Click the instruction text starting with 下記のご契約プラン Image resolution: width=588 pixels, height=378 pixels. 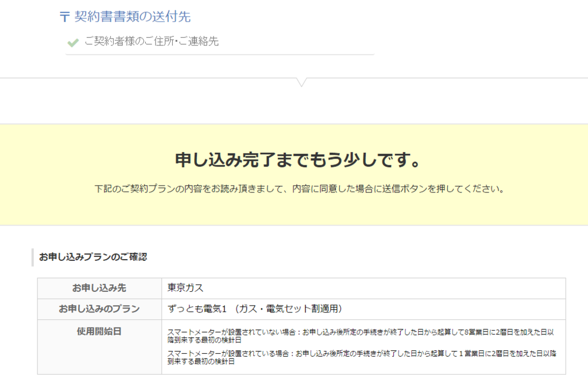[x=299, y=188]
